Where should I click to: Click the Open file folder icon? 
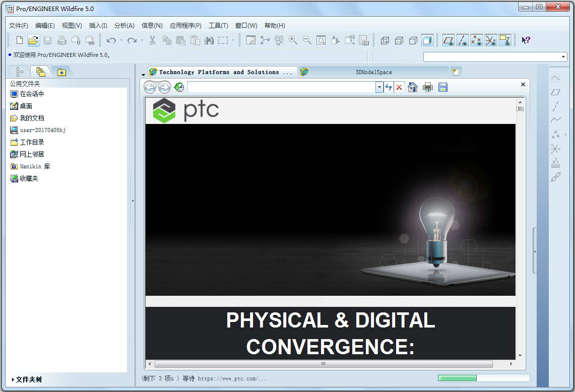[33, 40]
